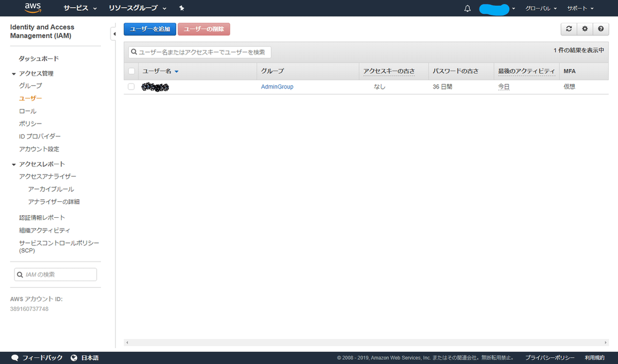The width and height of the screenshot is (618, 364).
Task: Open the AdminGroup link
Action: (x=277, y=87)
